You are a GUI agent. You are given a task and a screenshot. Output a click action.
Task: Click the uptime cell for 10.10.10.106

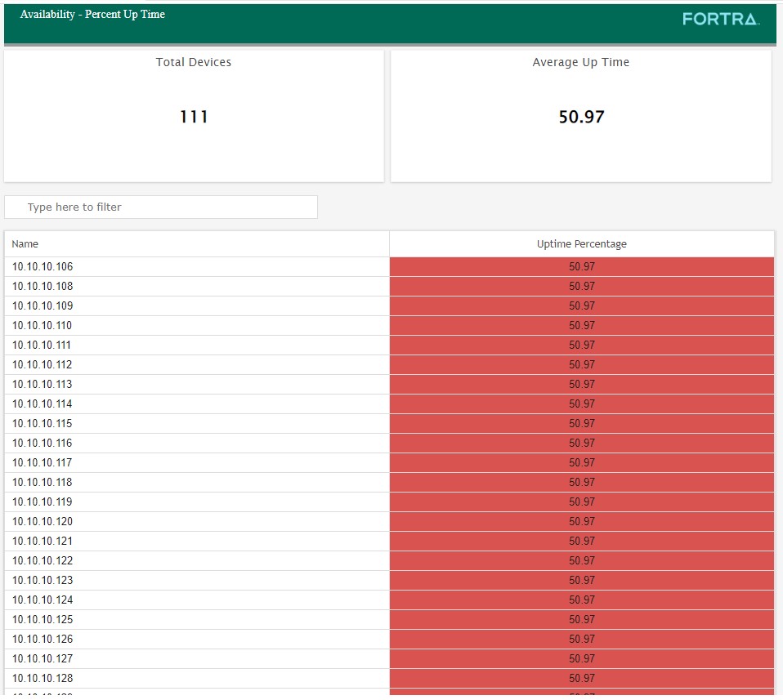pyautogui.click(x=582, y=267)
